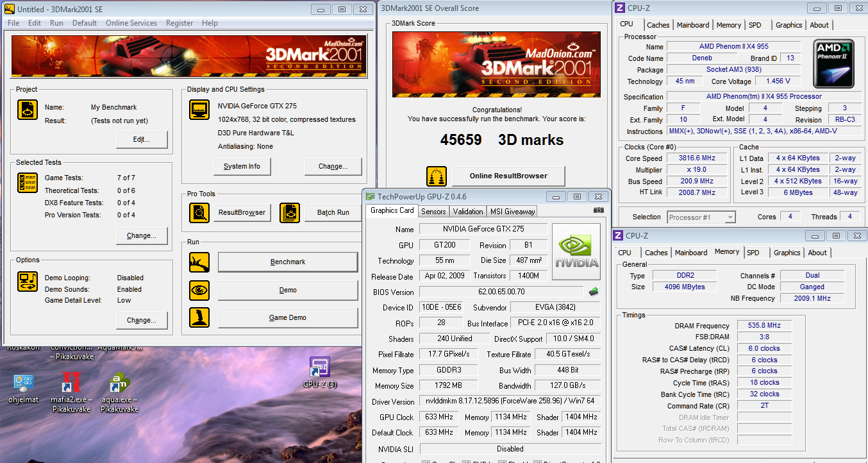868x463 pixels.
Task: Switch to the Sensors tab in GPU-Z
Action: coord(433,212)
